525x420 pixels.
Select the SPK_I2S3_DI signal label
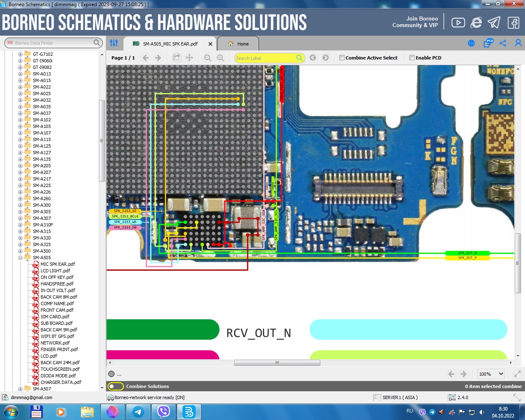(125, 211)
